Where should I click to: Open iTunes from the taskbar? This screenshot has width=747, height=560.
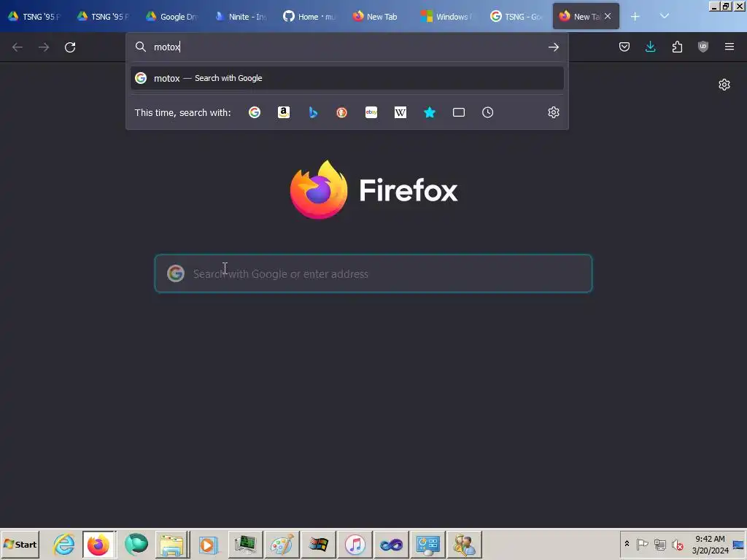click(x=355, y=544)
